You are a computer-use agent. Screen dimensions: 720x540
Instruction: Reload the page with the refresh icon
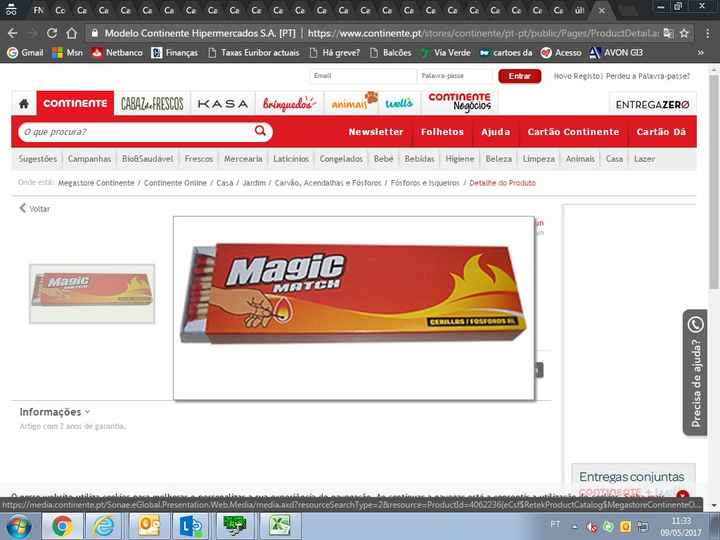tap(51, 33)
